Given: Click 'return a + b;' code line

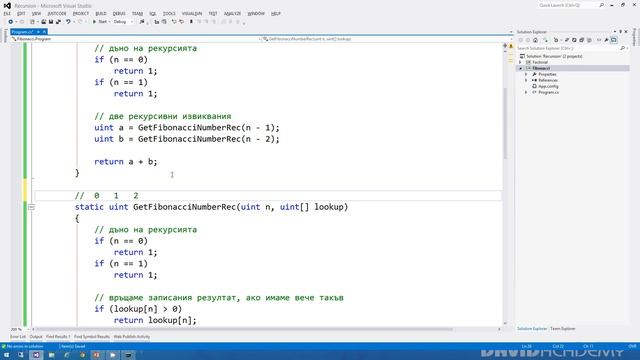Looking at the screenshot, I should (x=126, y=162).
